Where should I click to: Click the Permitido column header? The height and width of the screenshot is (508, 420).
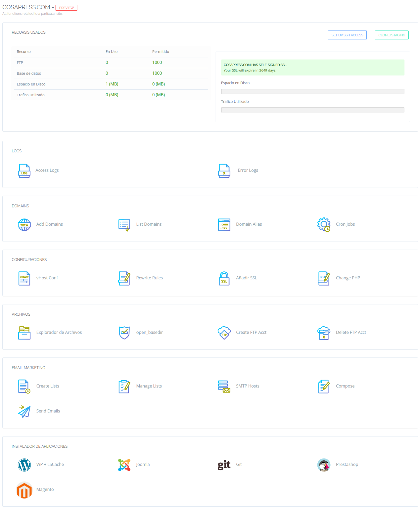tap(161, 52)
